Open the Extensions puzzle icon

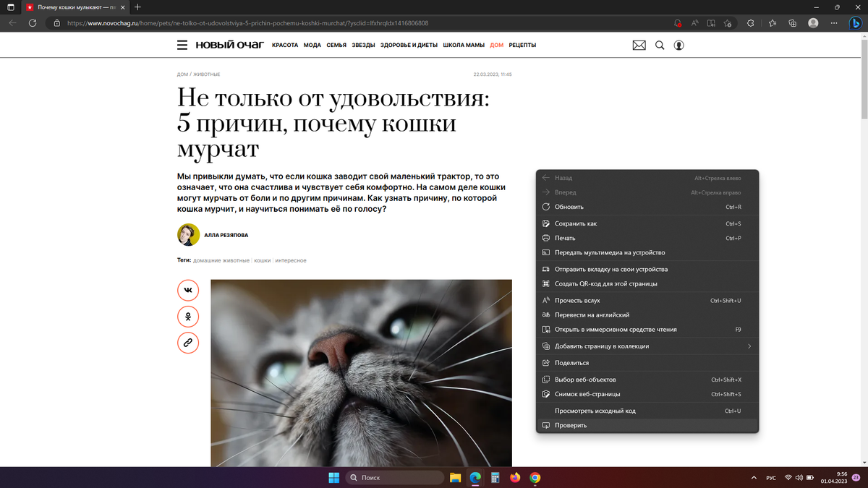[x=751, y=23]
